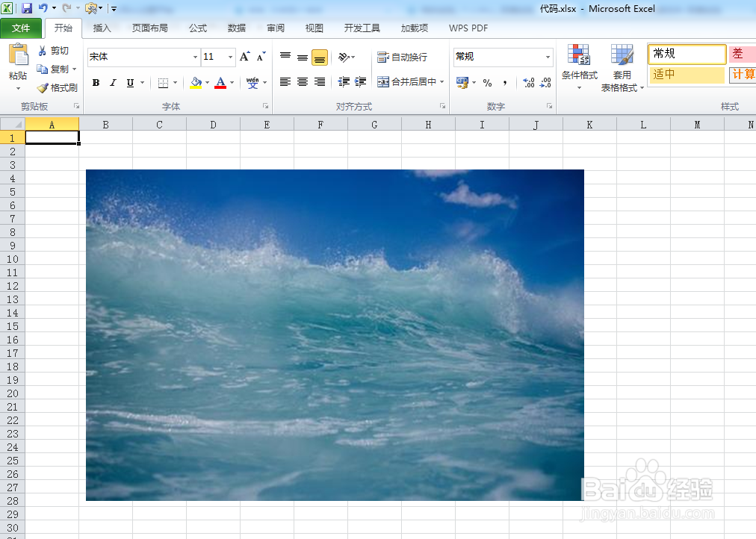Apply cell borders icon
756x539 pixels.
coord(163,83)
